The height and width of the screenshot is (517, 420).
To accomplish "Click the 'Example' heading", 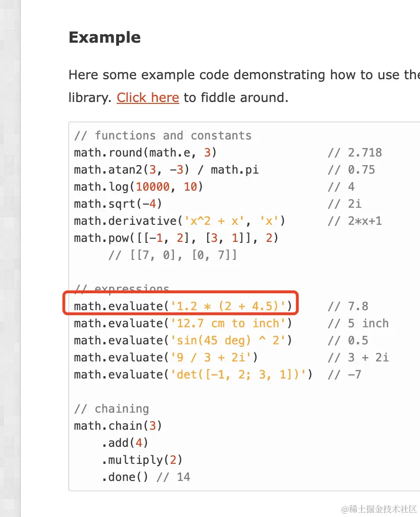I will tap(105, 37).
